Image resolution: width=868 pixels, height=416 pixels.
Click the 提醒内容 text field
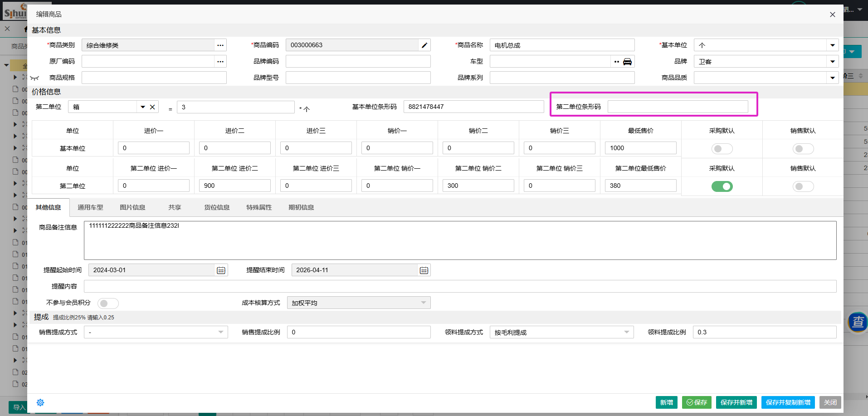click(x=460, y=287)
